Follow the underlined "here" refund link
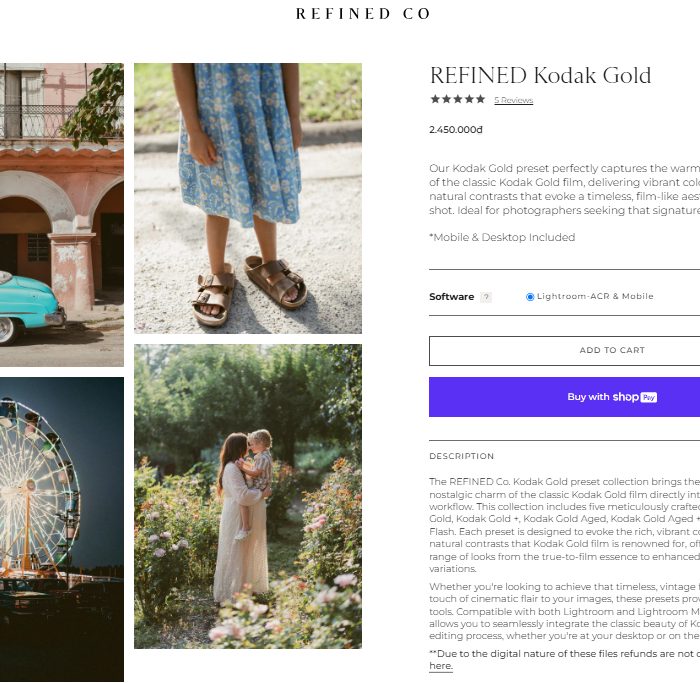 pyautogui.click(x=441, y=666)
